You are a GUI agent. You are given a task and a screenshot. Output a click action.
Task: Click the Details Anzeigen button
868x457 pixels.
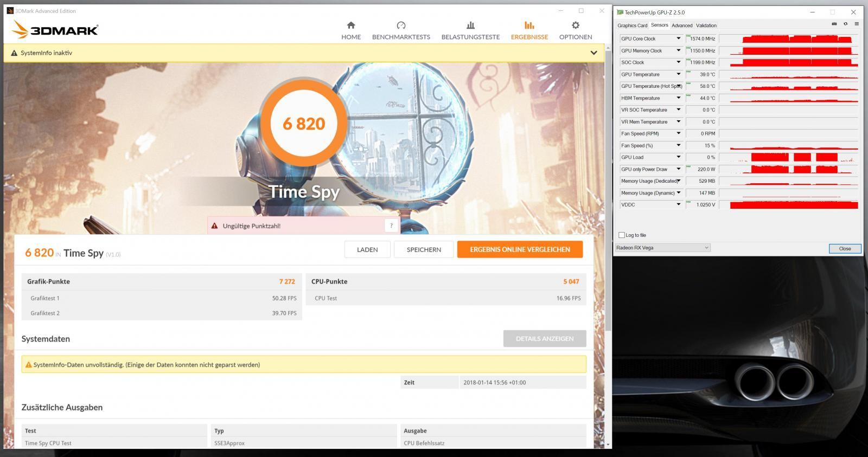pyautogui.click(x=545, y=338)
